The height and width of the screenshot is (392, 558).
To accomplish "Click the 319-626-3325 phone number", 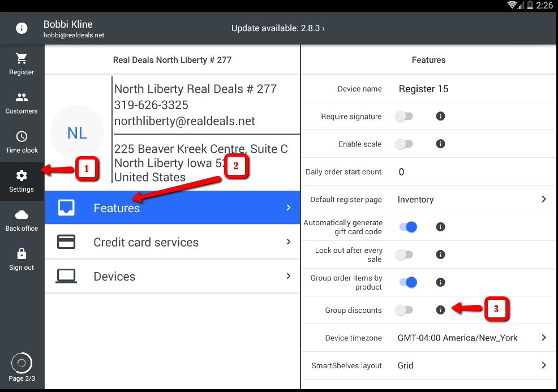I will click(151, 105).
